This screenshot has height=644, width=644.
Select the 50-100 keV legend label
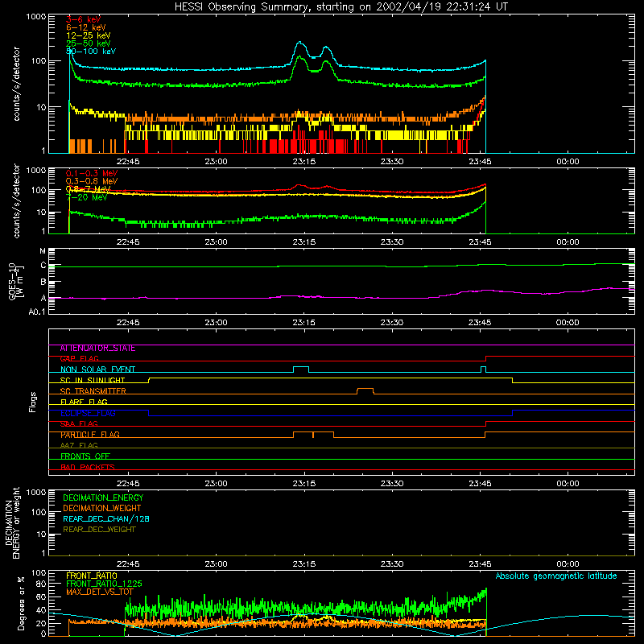91,52
